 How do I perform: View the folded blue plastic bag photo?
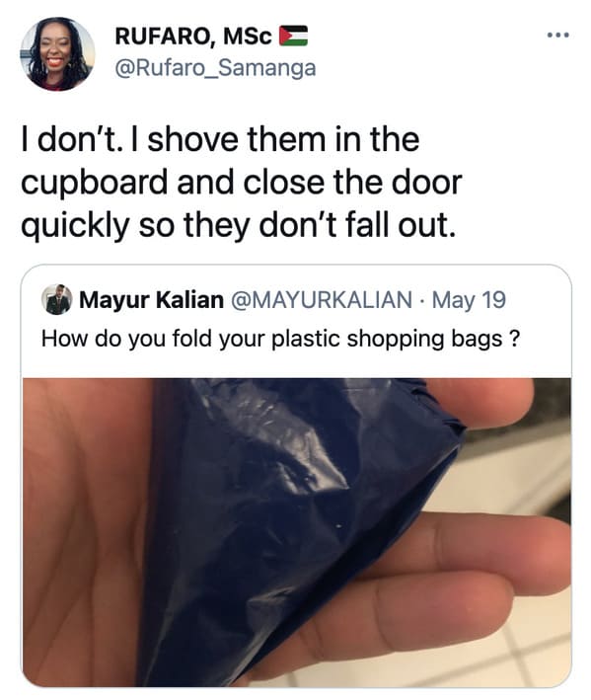coord(296,532)
